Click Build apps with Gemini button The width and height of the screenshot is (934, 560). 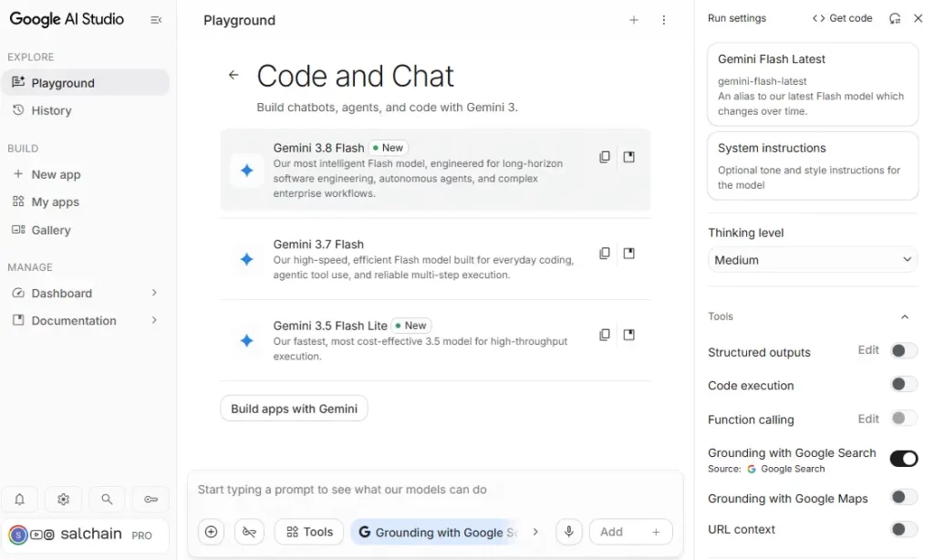point(295,409)
